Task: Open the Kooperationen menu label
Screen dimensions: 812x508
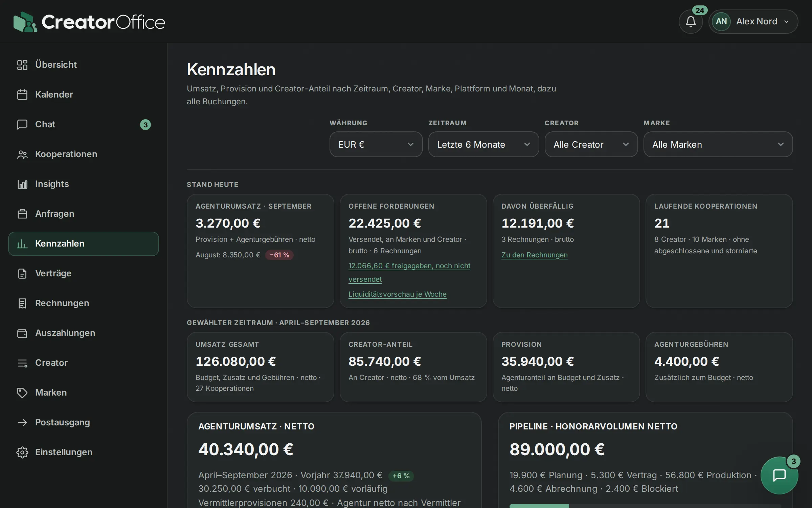Action: tap(66, 154)
